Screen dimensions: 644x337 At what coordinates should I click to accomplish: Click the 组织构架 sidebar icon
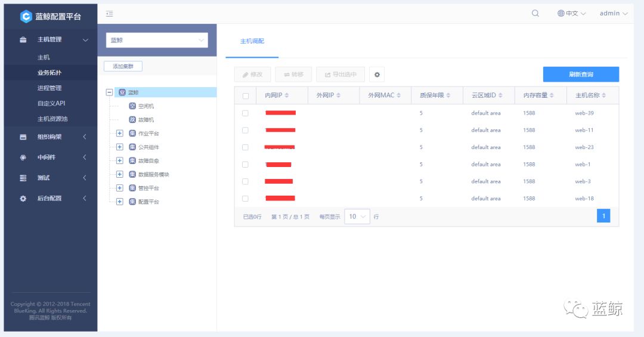(23, 137)
